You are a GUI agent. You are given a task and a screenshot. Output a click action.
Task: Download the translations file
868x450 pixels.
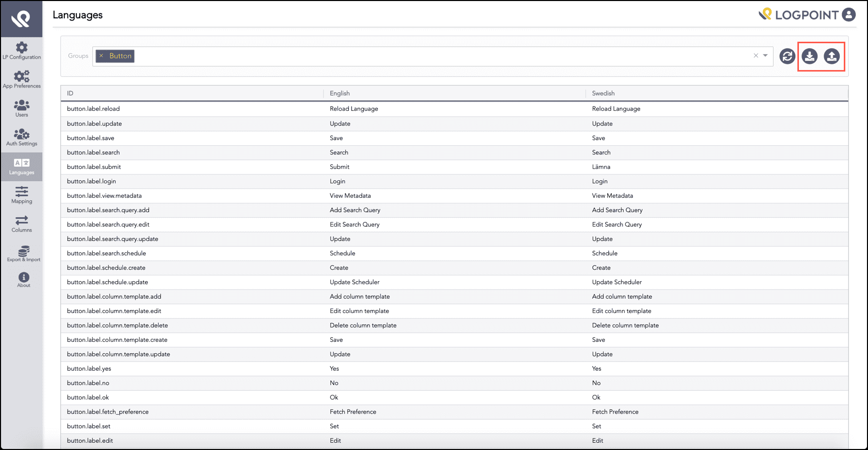click(x=809, y=56)
